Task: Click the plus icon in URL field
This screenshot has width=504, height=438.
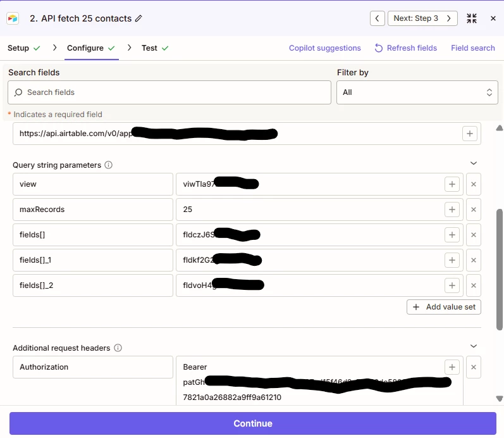Action: click(x=470, y=134)
